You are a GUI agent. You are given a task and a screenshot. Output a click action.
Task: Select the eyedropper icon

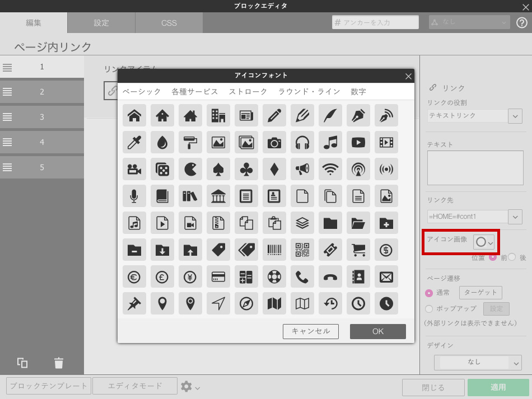(x=134, y=142)
